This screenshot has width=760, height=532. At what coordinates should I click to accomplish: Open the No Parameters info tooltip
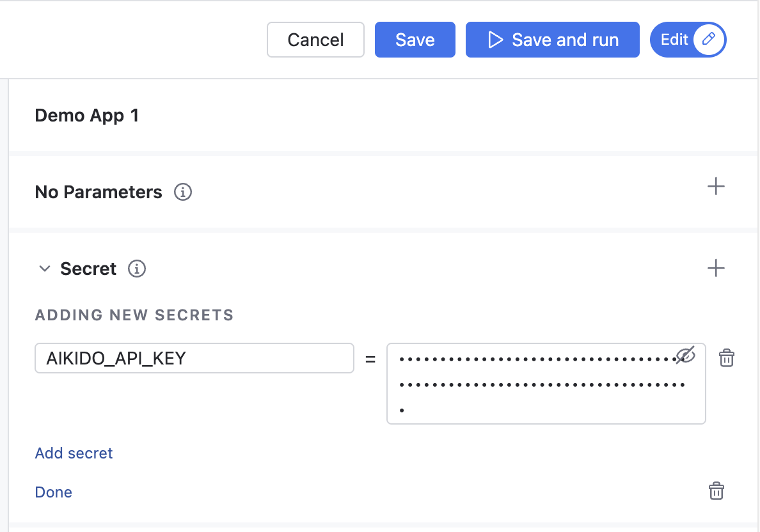(x=183, y=192)
